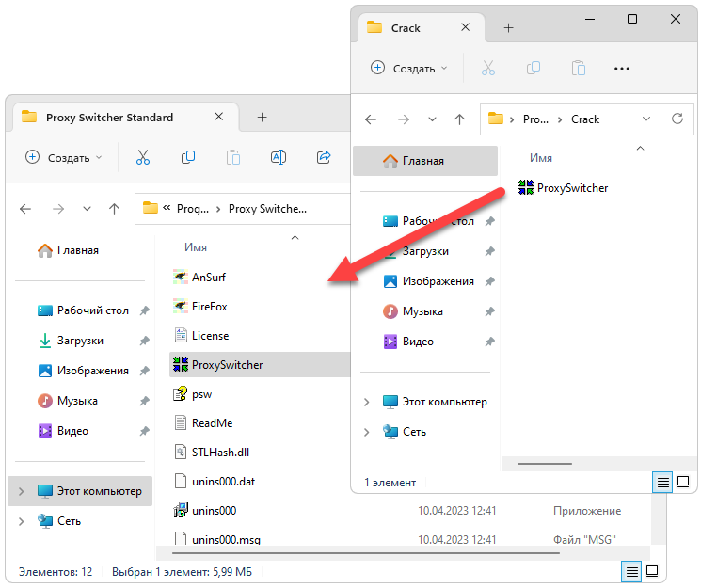The width and height of the screenshot is (701, 588).
Task: Click Copy icon in Crack window toolbar
Action: pos(533,68)
